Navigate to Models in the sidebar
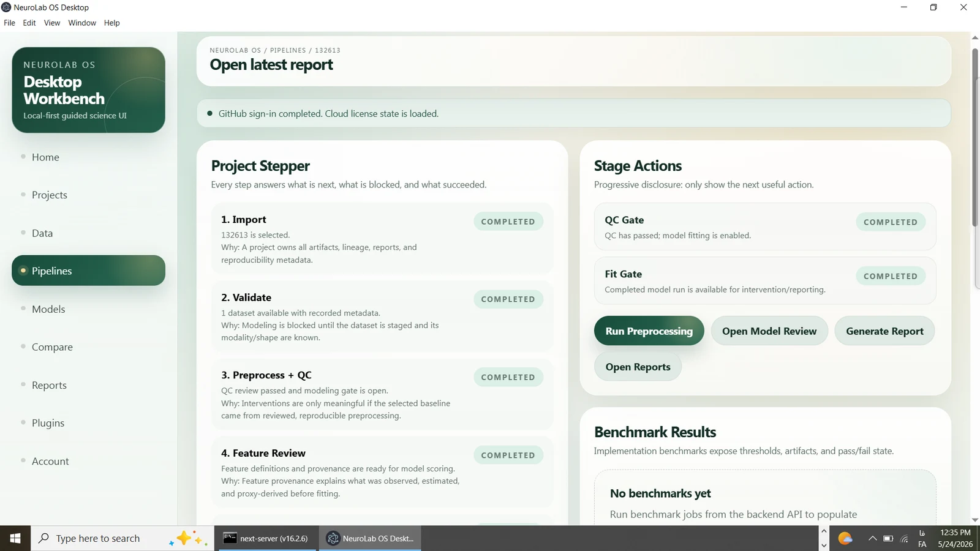Screen dimensions: 980x551 [88, 309]
